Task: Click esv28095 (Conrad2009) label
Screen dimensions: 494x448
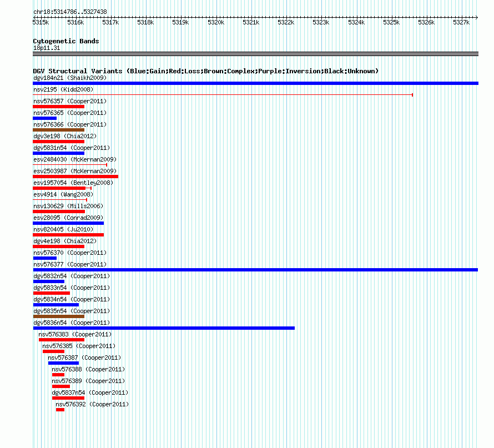Action: tap(68, 218)
